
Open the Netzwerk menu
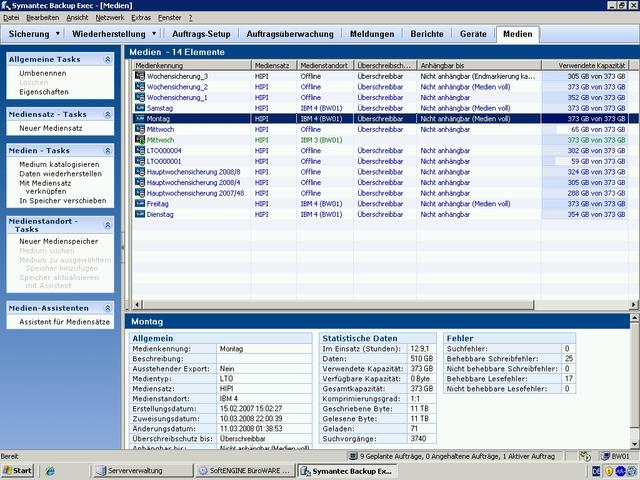tap(110, 18)
